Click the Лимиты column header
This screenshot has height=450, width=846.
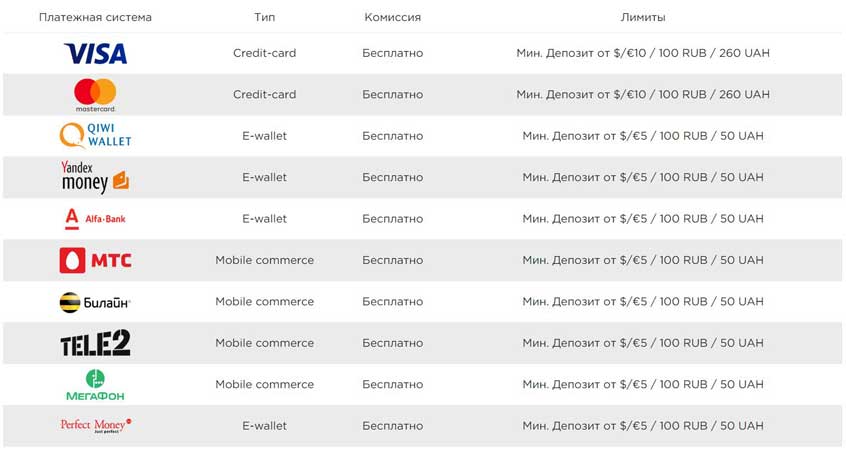click(x=642, y=18)
